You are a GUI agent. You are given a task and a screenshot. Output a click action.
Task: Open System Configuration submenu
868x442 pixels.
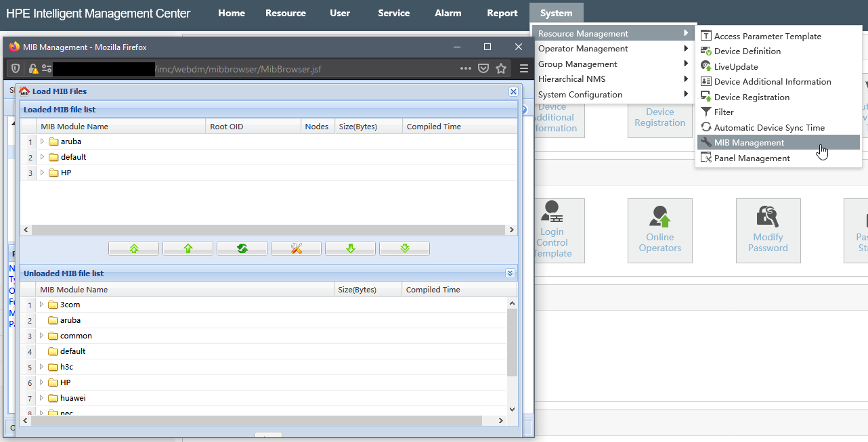614,95
